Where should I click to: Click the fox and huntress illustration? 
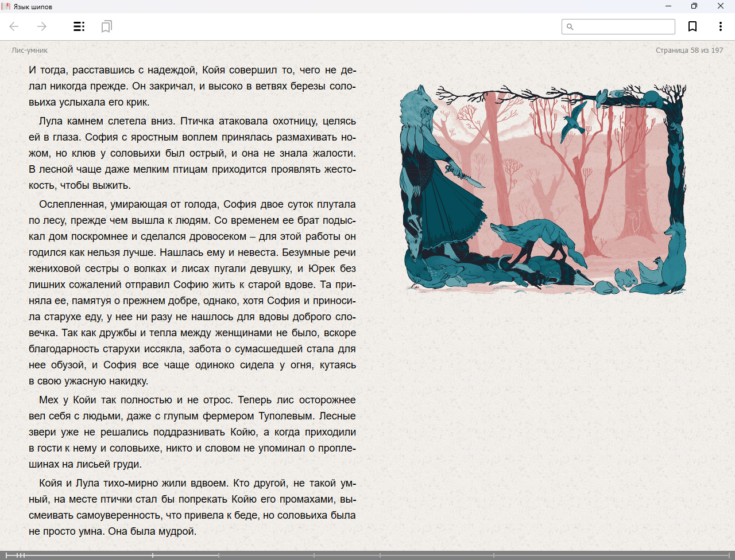pos(543,189)
